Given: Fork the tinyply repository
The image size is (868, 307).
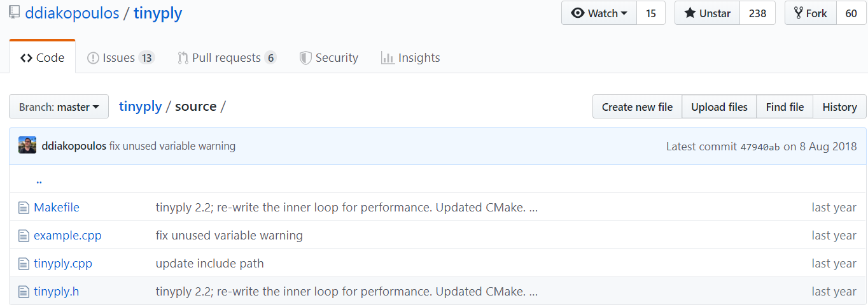Looking at the screenshot, I should pos(810,13).
